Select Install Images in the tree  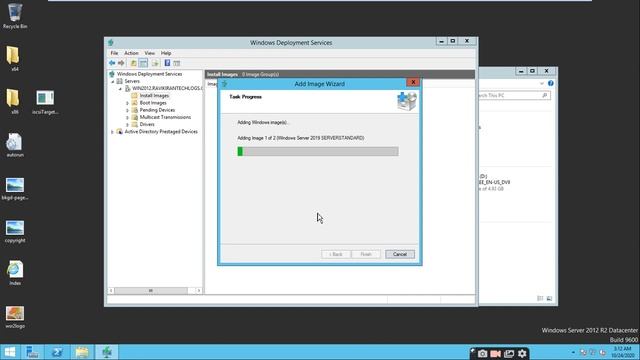tap(154, 96)
